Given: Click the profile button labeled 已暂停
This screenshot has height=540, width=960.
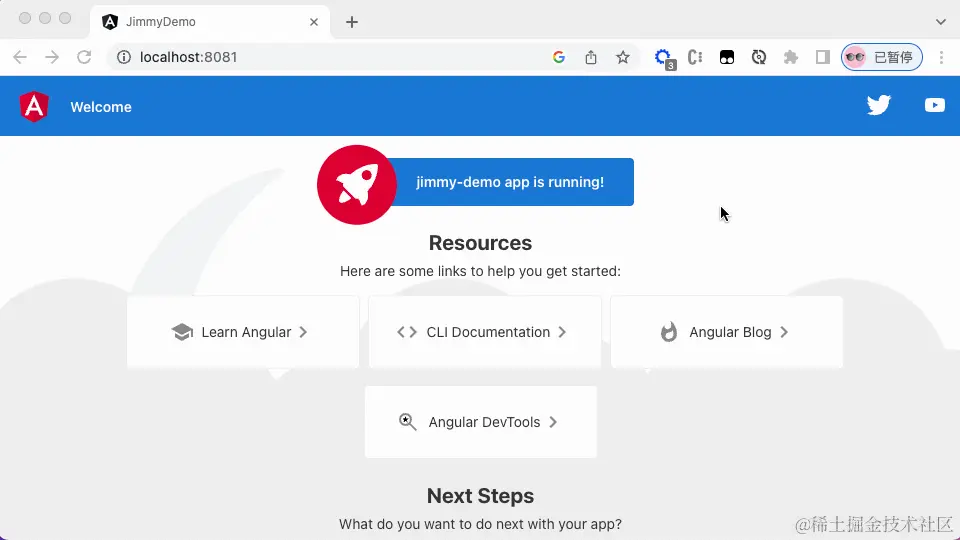Looking at the screenshot, I should tap(882, 57).
